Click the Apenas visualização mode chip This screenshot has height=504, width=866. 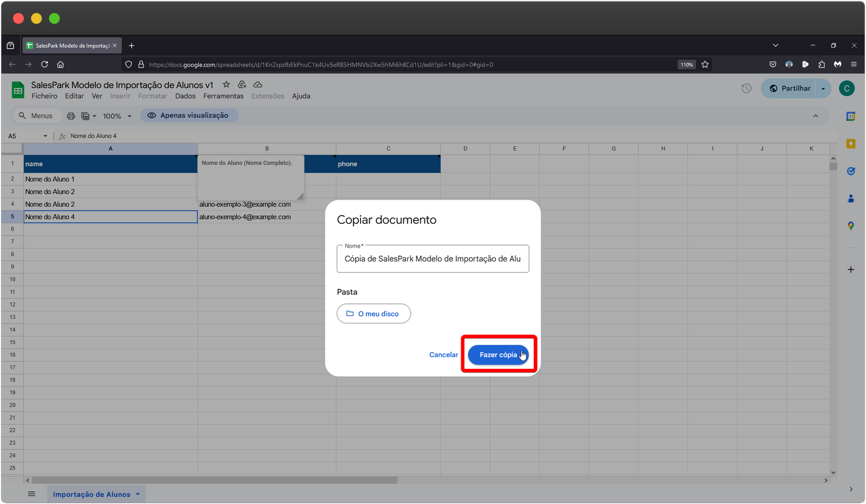click(189, 115)
